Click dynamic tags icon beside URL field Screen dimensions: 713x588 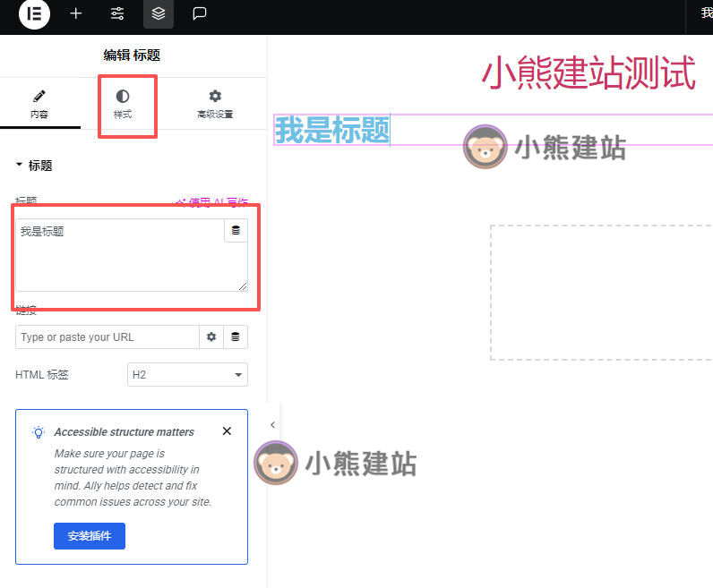(x=236, y=337)
